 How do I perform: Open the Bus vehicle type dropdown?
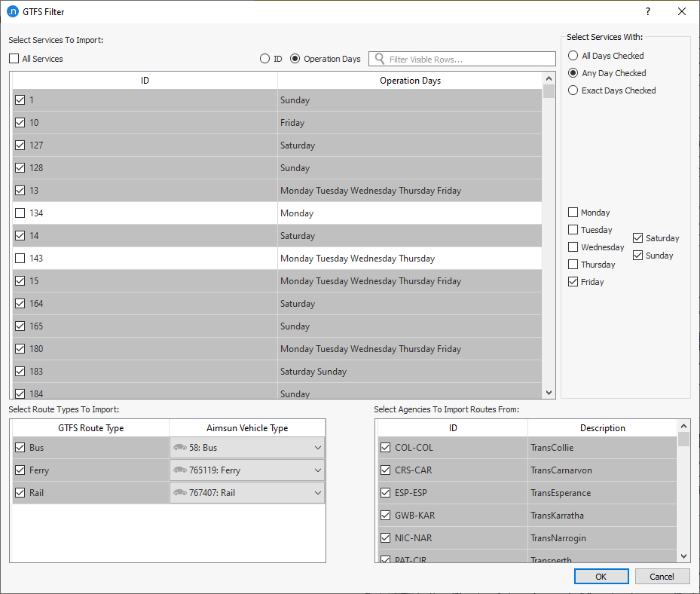pos(317,447)
